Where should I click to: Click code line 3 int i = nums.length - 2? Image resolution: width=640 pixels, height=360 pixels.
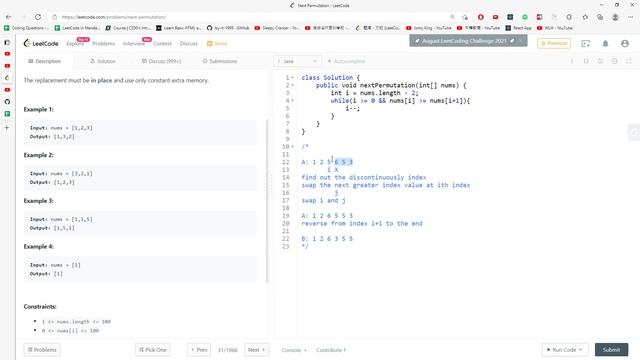(x=374, y=93)
